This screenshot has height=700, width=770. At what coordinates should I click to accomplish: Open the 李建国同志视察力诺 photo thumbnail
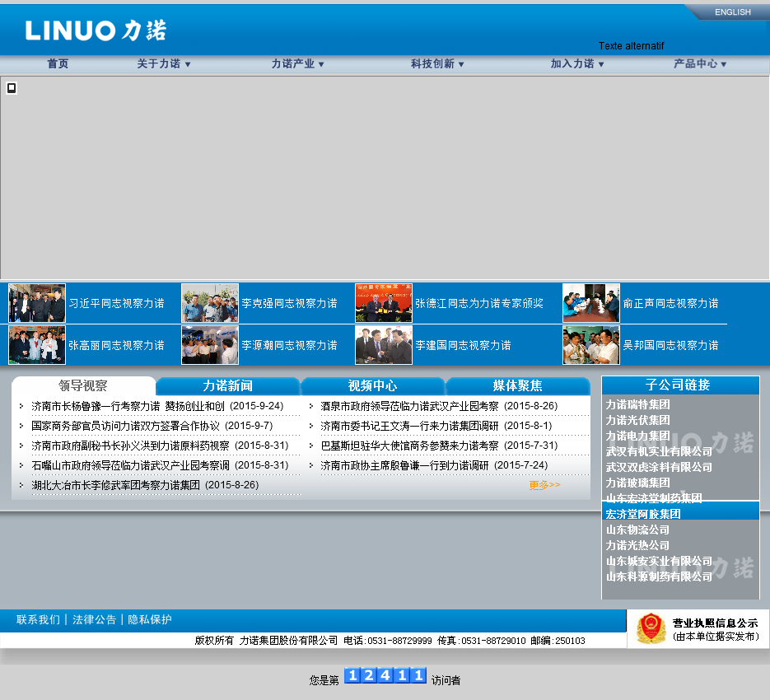point(384,345)
